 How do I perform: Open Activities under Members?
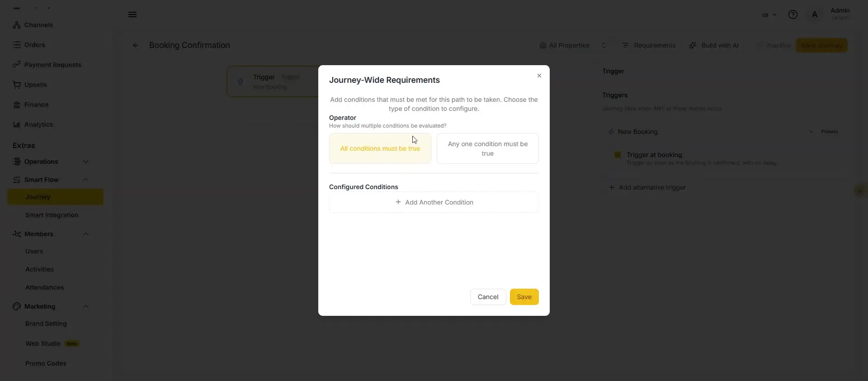pyautogui.click(x=39, y=269)
